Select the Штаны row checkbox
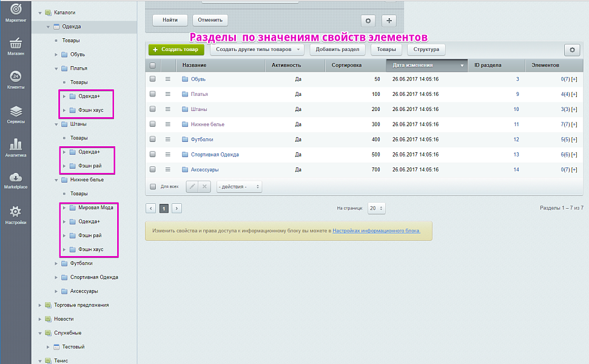 tap(153, 109)
